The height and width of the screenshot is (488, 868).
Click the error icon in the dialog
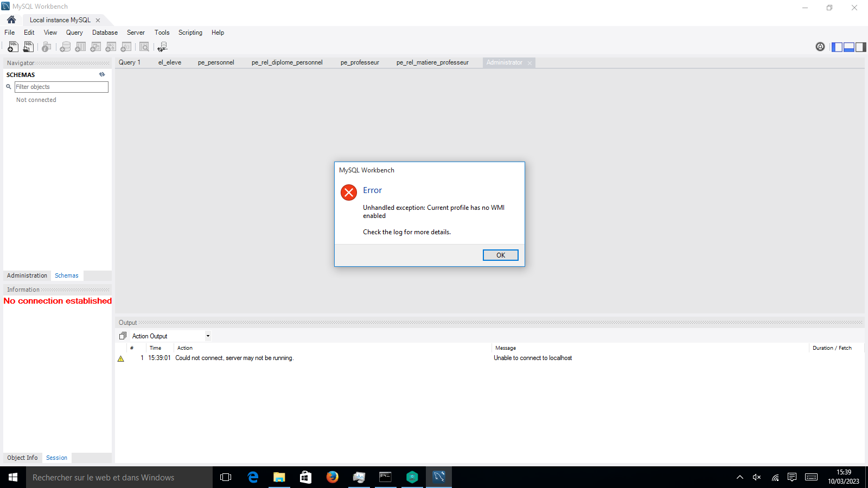349,192
